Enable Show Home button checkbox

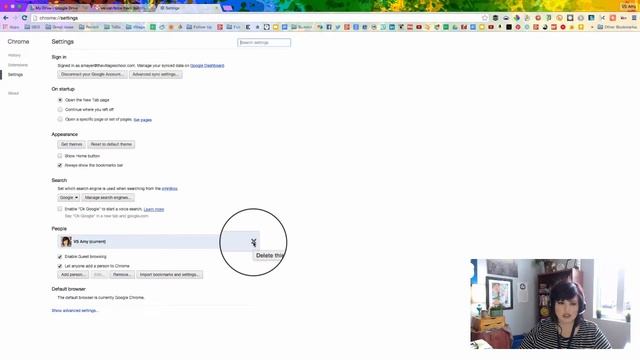pyautogui.click(x=60, y=156)
